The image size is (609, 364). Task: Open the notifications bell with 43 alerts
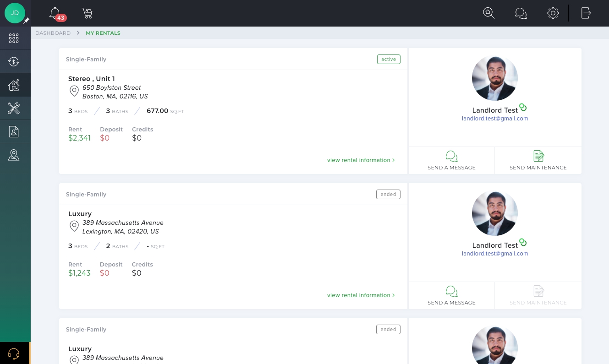pyautogui.click(x=56, y=13)
